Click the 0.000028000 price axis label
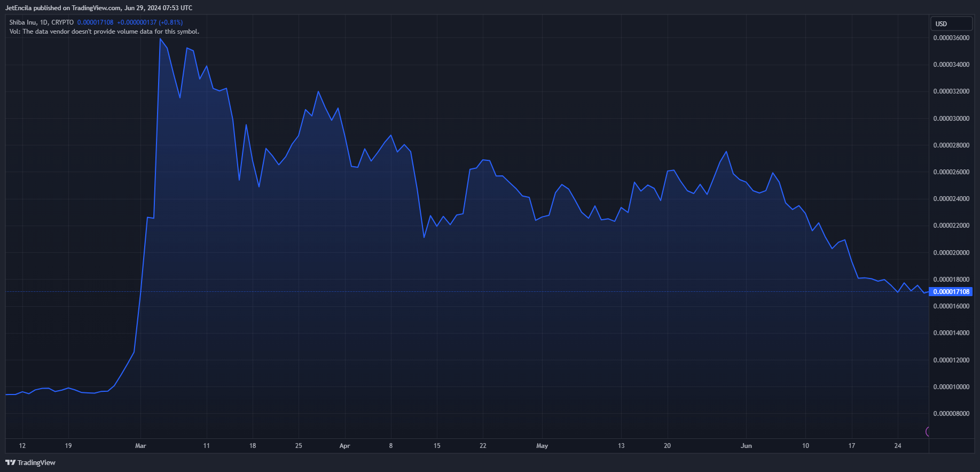 coord(951,145)
